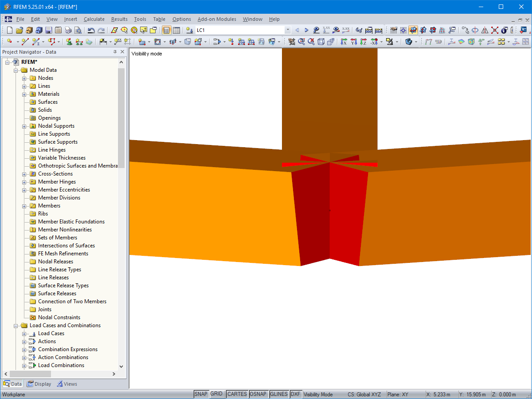Click the Save floppy disk icon
532x399 pixels.
[48, 30]
